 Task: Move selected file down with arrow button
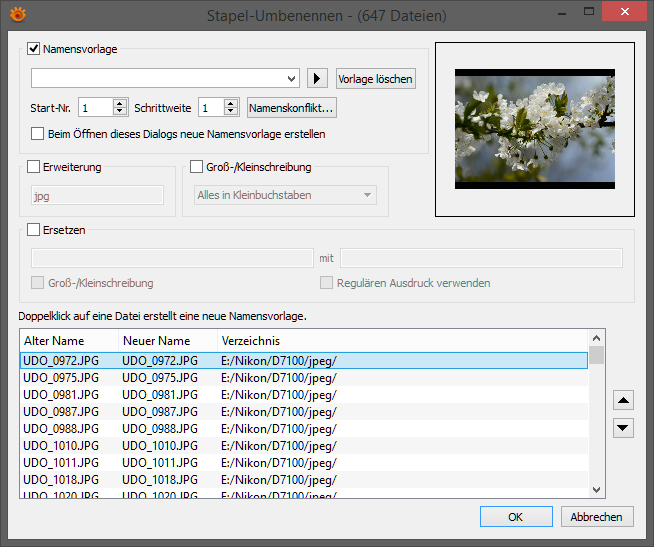pyautogui.click(x=623, y=428)
